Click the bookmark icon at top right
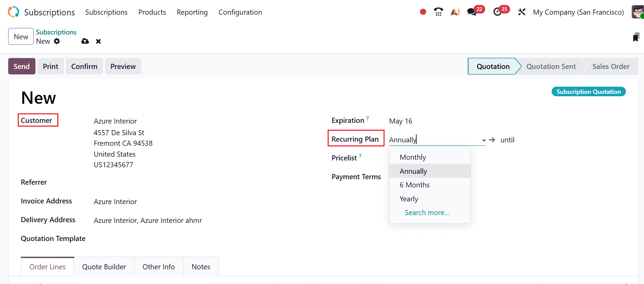The height and width of the screenshot is (284, 644). (636, 37)
